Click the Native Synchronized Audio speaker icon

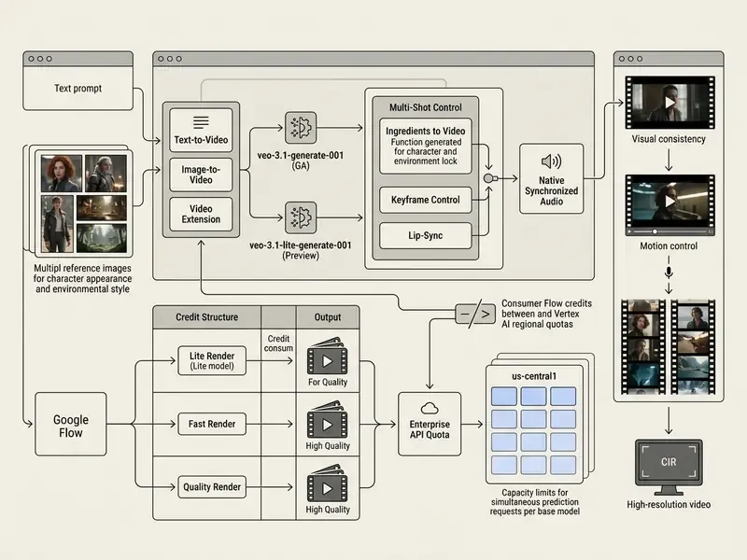click(551, 161)
